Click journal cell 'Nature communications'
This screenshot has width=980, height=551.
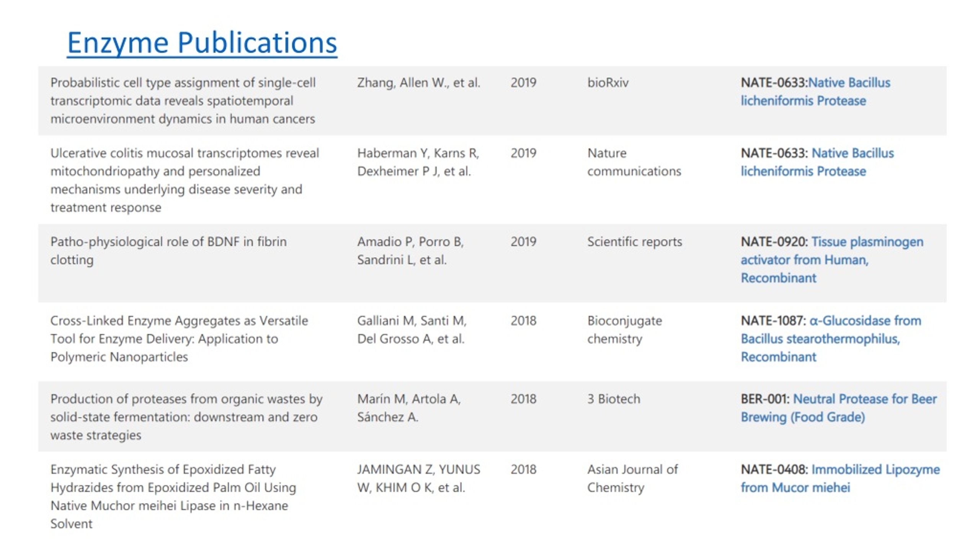click(x=634, y=162)
